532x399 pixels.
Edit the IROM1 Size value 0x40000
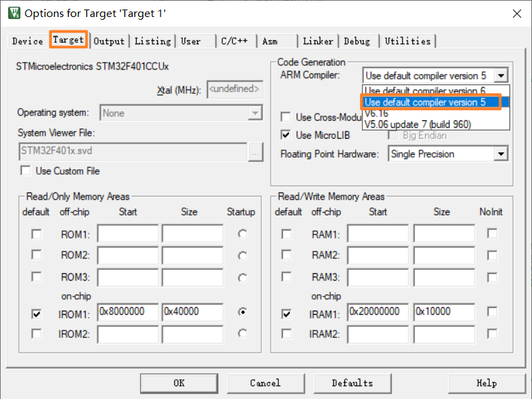click(x=193, y=312)
